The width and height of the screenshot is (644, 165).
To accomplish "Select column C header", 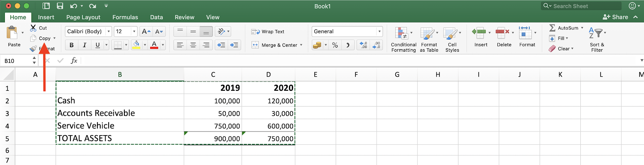I will 213,75.
